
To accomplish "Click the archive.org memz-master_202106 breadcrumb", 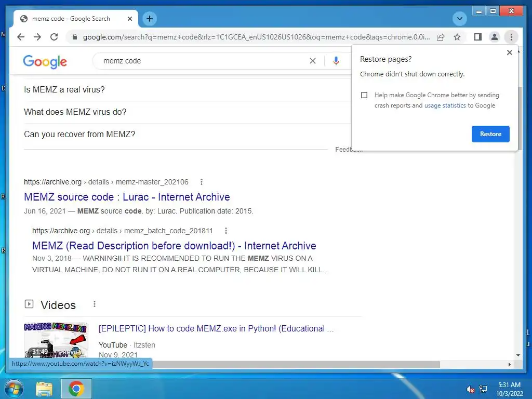I will tap(106, 182).
